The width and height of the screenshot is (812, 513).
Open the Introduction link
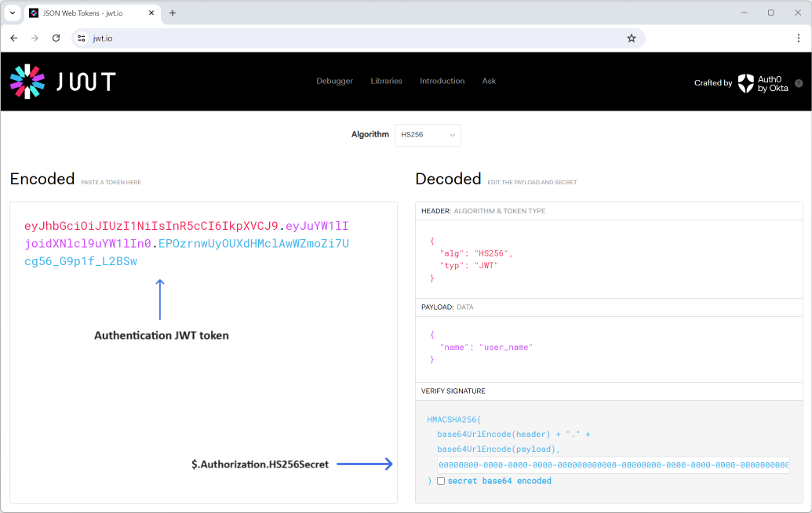coord(442,81)
